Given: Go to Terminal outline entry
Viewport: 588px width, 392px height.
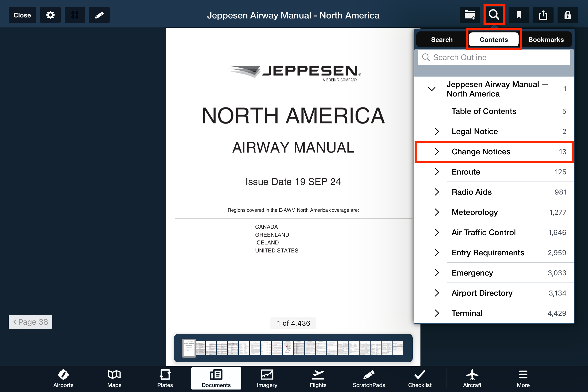Looking at the screenshot, I should coord(494,313).
